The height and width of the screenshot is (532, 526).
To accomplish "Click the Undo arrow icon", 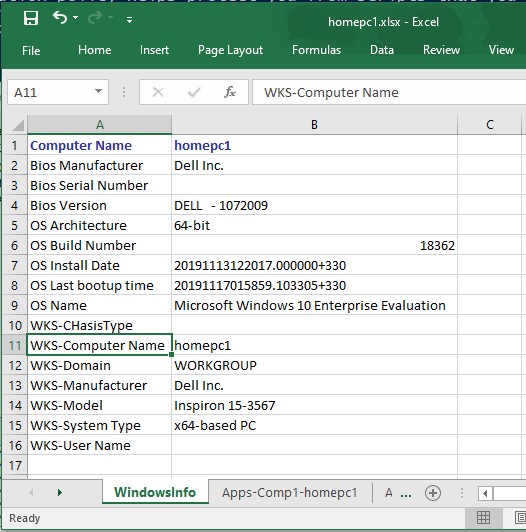I will coord(60,17).
